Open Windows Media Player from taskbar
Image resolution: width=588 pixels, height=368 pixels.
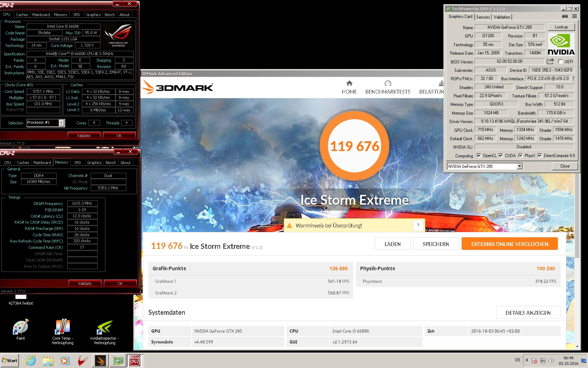[x=65, y=360]
